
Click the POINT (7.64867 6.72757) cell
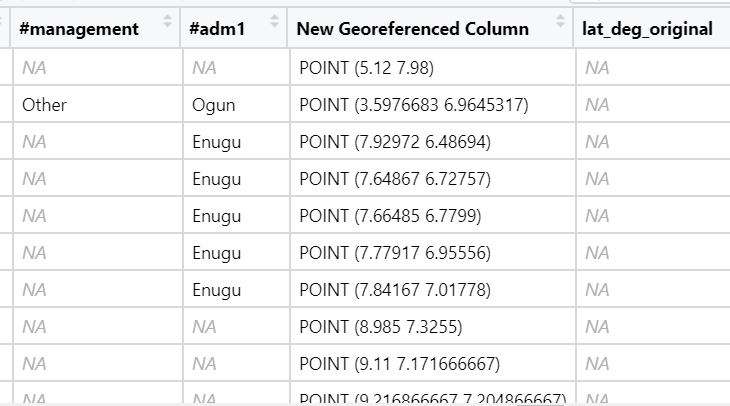tap(394, 179)
